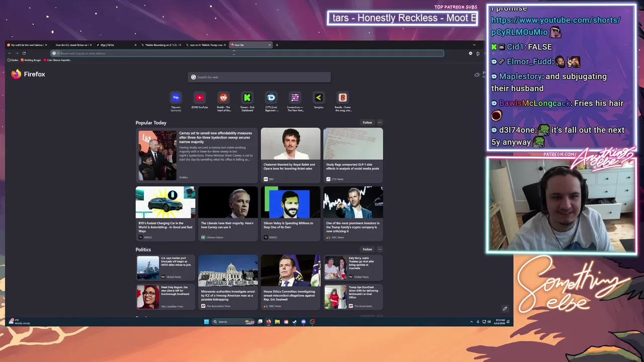
Task: Switch to the MAGA Trump X tab
Action: (x=206, y=45)
